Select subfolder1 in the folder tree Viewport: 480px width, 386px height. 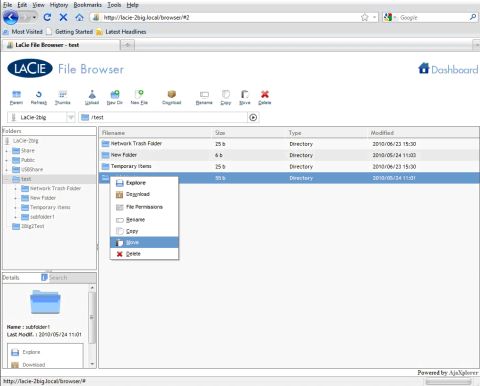pos(42,217)
